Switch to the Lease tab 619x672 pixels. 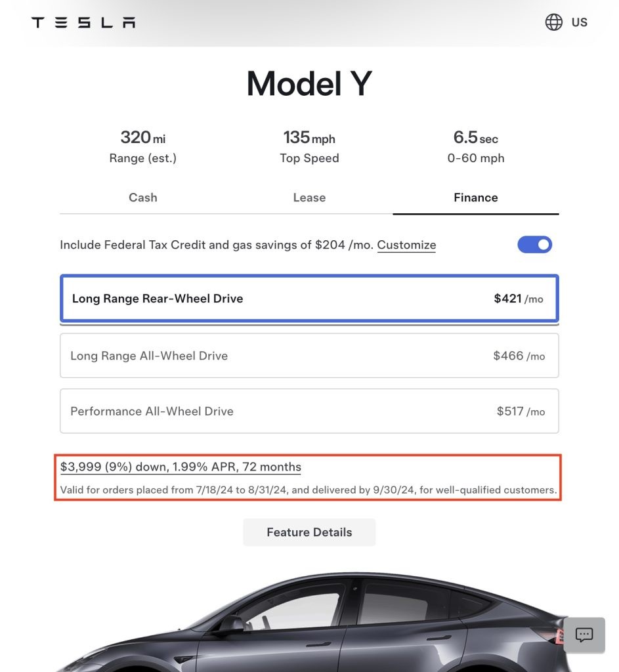(309, 198)
